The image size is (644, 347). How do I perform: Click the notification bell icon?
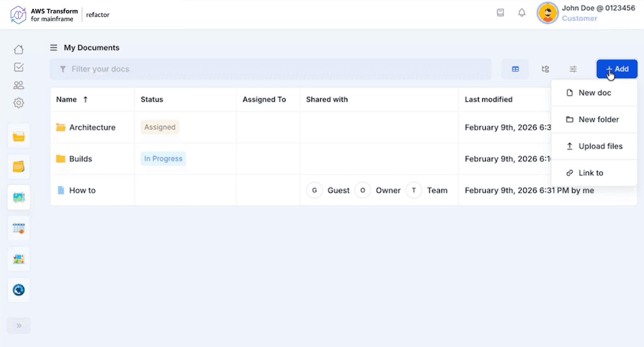522,13
